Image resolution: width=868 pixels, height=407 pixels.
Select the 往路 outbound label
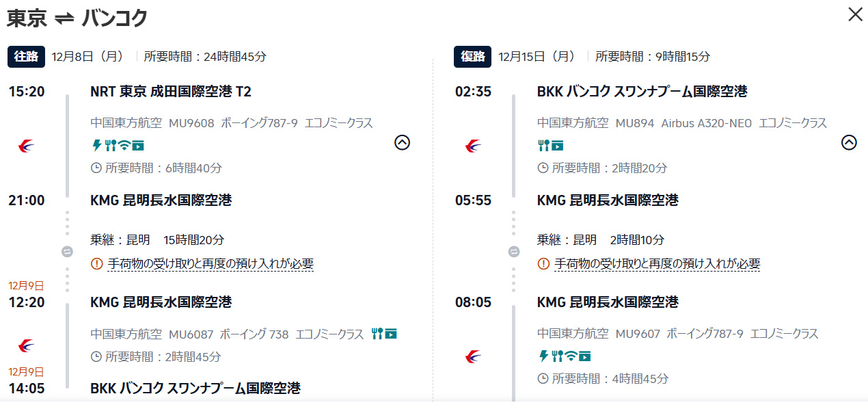tap(26, 56)
